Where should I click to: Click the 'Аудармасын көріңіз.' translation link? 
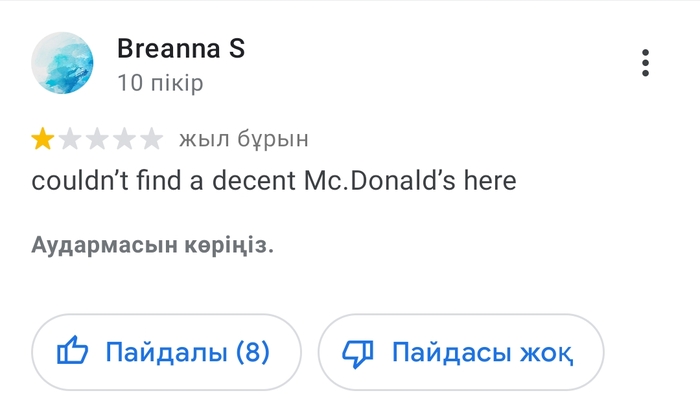152,245
